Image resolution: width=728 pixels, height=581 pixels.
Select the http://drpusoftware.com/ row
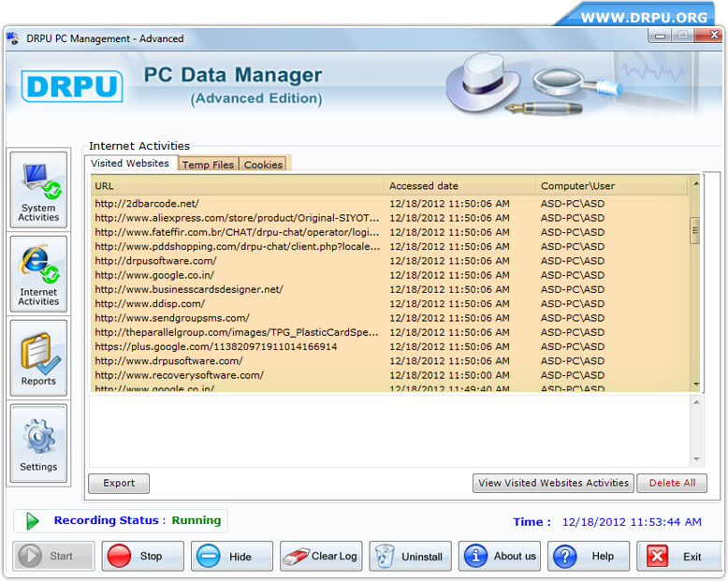click(x=390, y=261)
